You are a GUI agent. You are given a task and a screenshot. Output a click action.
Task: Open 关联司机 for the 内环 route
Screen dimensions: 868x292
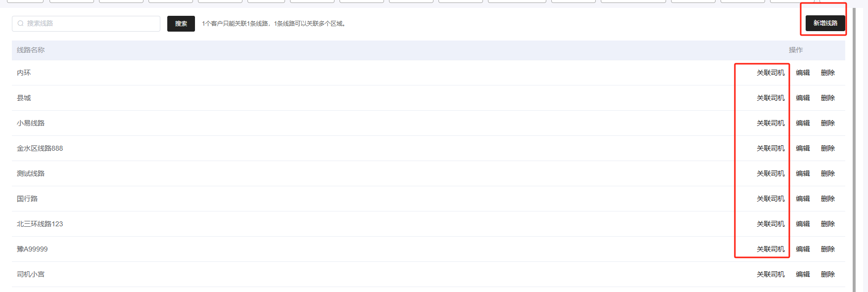770,73
